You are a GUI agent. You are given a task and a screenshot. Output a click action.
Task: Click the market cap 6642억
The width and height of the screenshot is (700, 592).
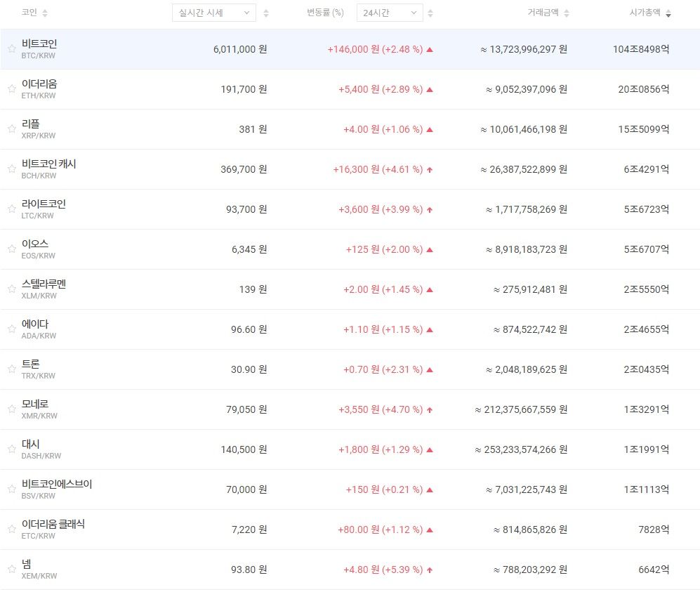[654, 570]
